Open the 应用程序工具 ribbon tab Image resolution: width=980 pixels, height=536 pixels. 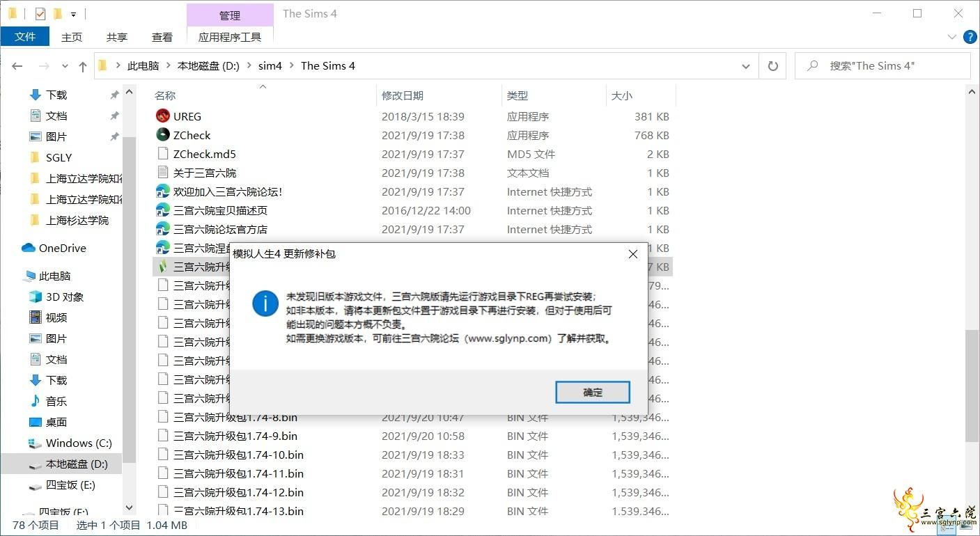click(x=230, y=37)
